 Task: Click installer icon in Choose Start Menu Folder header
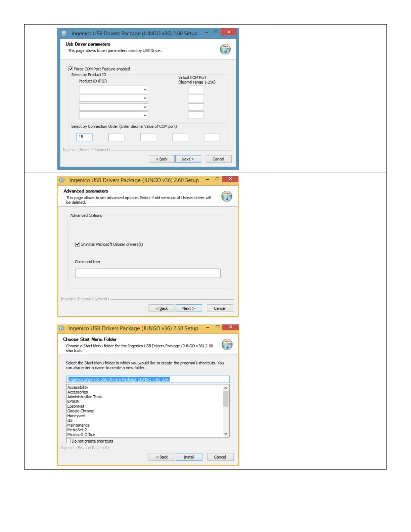pyautogui.click(x=227, y=344)
